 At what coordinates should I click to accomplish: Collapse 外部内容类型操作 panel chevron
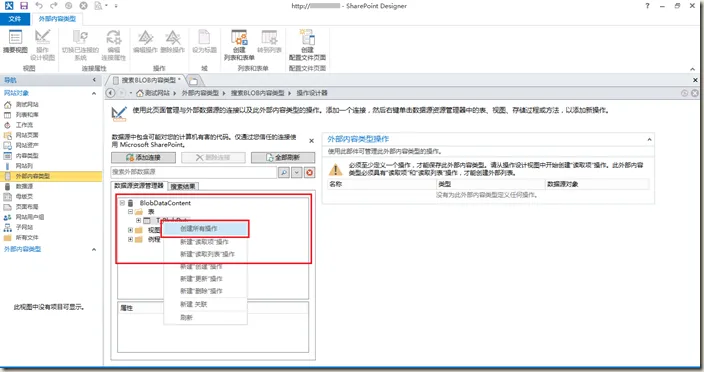pyautogui.click(x=649, y=140)
